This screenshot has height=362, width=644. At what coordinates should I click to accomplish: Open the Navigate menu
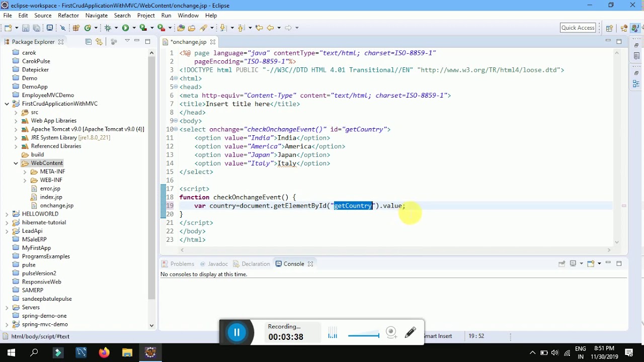click(x=97, y=16)
